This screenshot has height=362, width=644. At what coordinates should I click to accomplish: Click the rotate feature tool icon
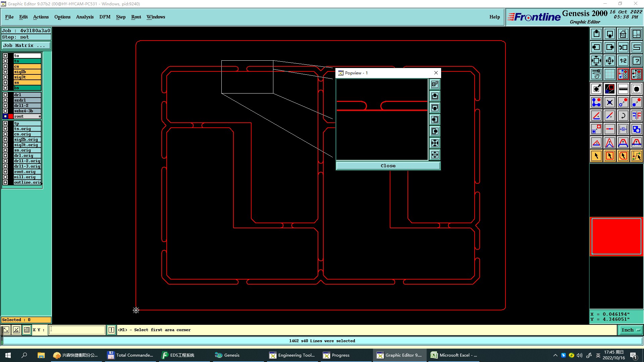coord(623,116)
